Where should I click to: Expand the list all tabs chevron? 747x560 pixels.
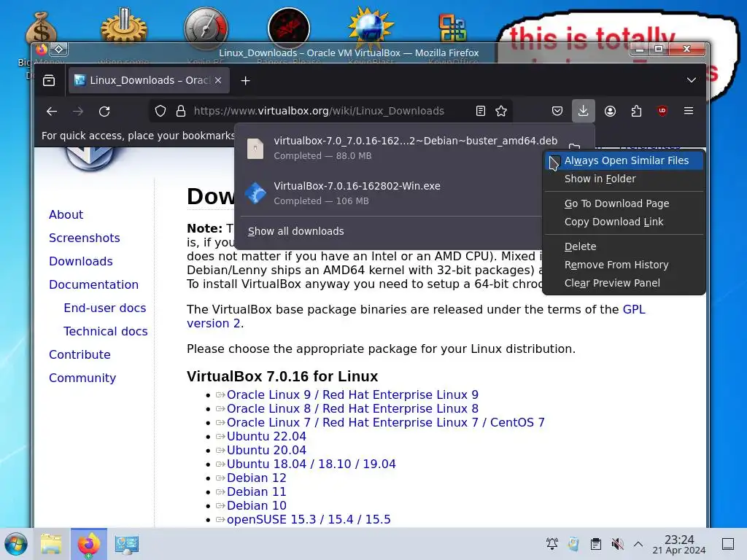[x=692, y=80]
